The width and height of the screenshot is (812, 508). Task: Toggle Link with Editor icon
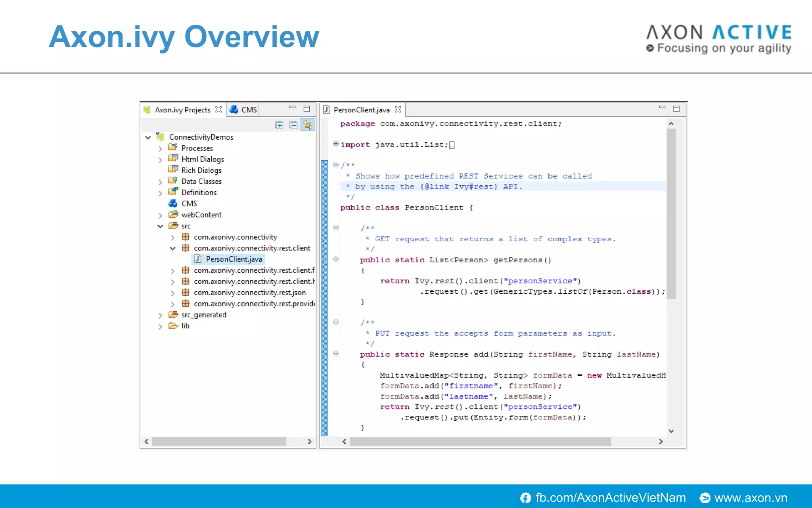pyautogui.click(x=308, y=125)
